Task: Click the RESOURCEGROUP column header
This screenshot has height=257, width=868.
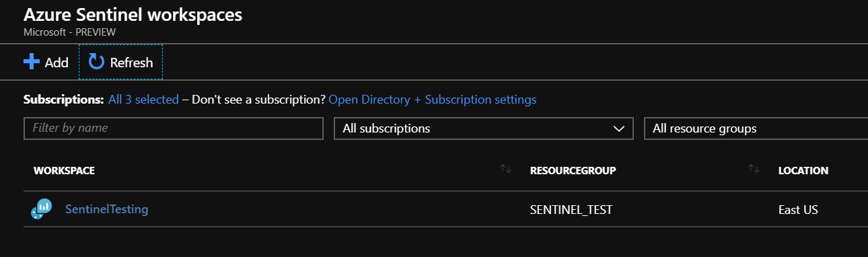Action: point(573,171)
